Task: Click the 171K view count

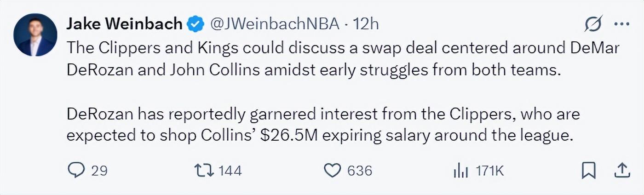Action: click(x=490, y=171)
